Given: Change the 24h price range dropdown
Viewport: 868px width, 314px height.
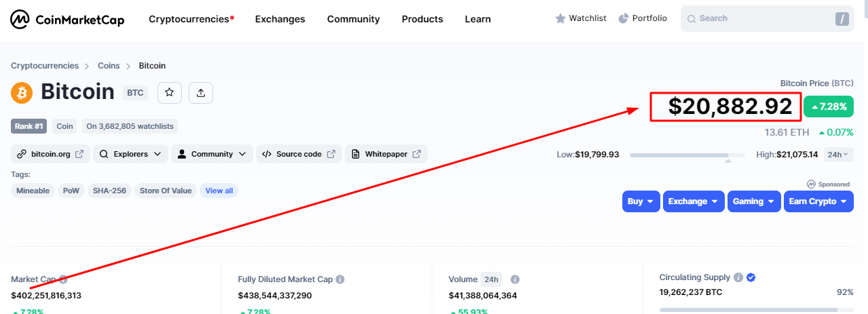Looking at the screenshot, I should (839, 155).
